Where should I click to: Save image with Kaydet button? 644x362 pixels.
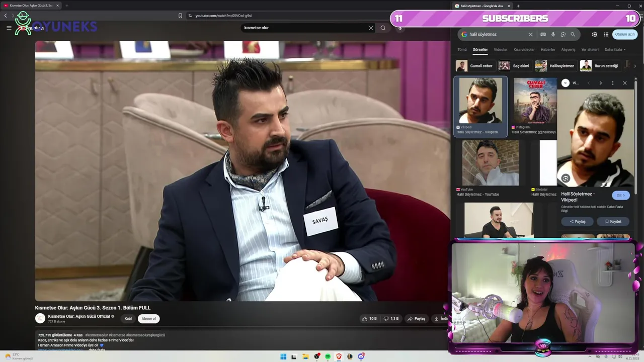point(613,222)
